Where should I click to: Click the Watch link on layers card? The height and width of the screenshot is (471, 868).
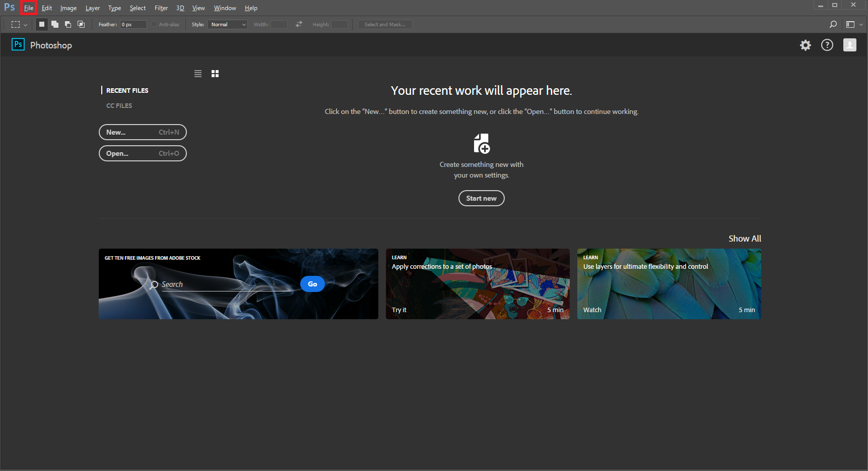click(x=592, y=310)
